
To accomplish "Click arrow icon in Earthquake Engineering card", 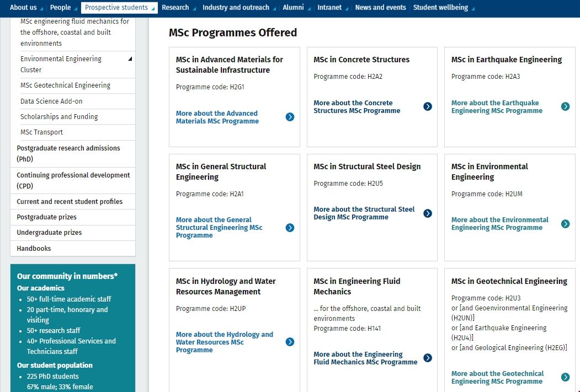I will [565, 106].
